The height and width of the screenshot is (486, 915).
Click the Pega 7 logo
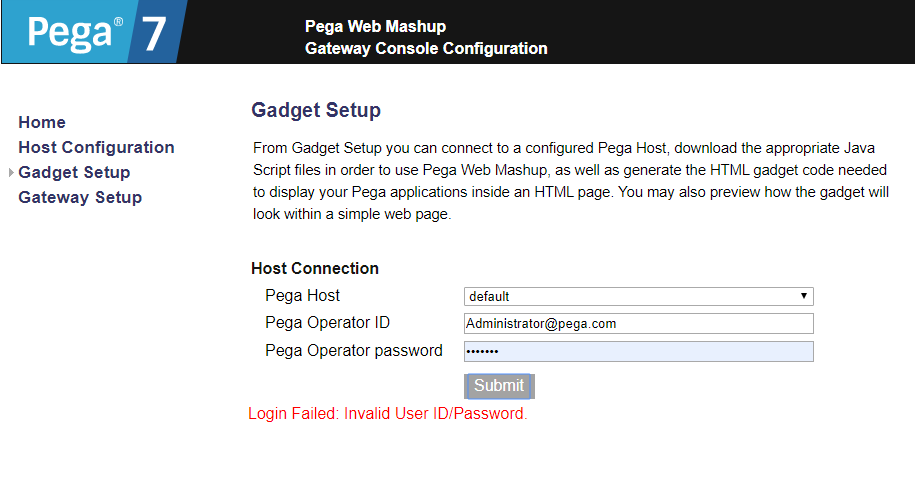(x=94, y=32)
